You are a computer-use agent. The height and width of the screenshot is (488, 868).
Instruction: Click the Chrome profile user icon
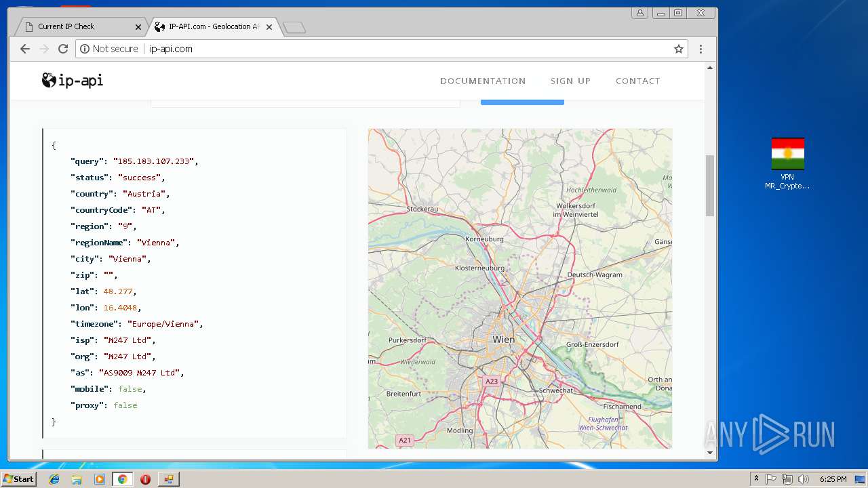pyautogui.click(x=639, y=13)
